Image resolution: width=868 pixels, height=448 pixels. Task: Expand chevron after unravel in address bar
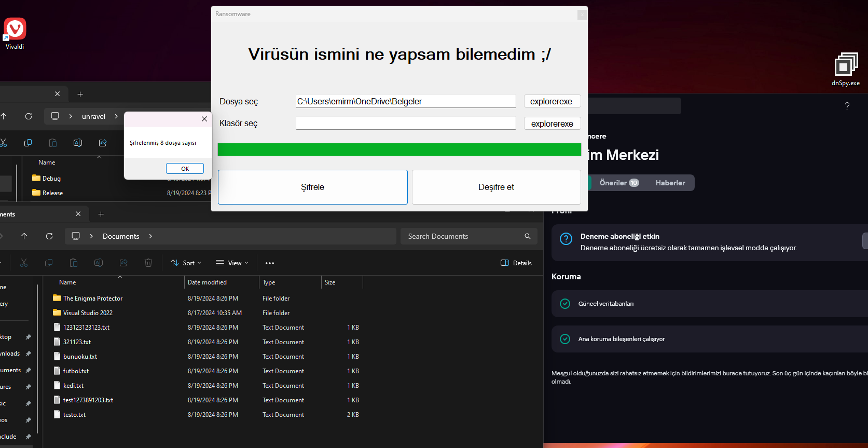tap(116, 116)
